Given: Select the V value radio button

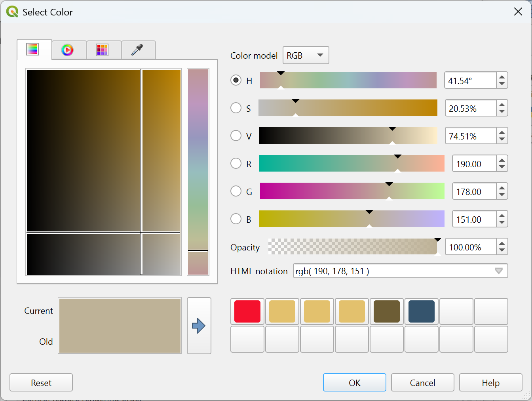Looking at the screenshot, I should 236,136.
